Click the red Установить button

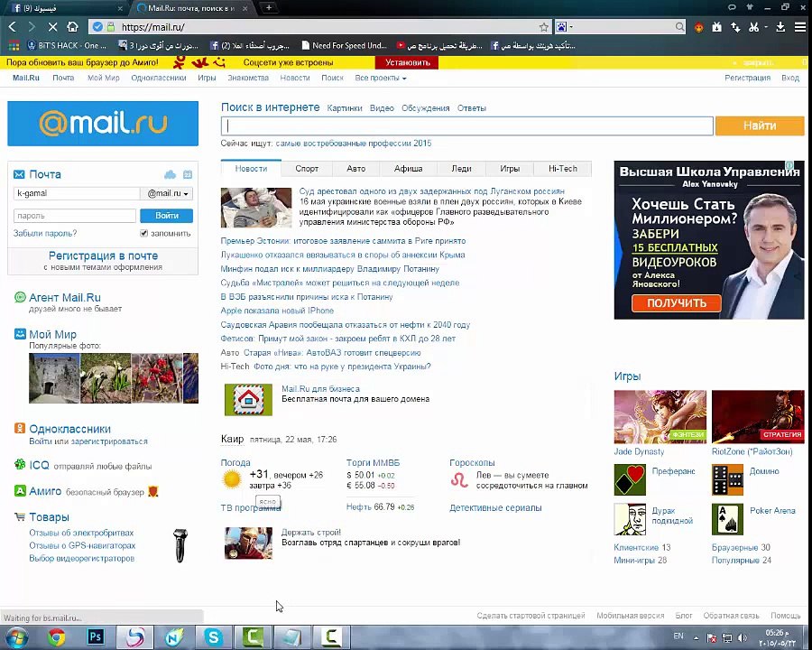coord(408,62)
